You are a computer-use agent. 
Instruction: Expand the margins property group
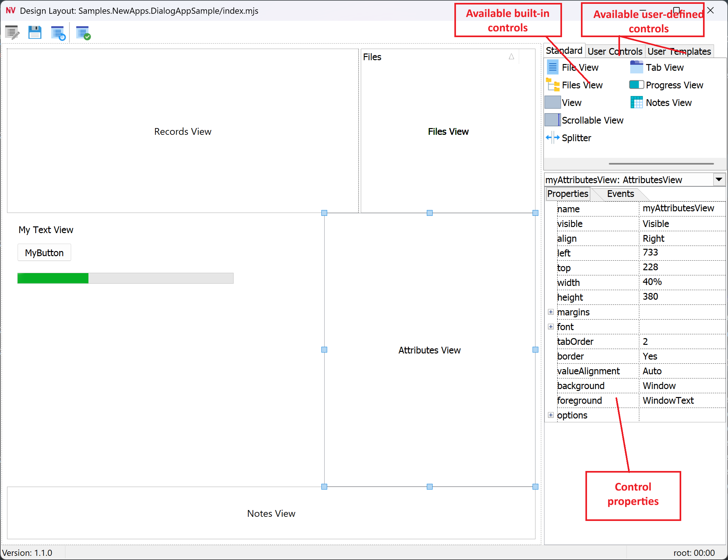[551, 312]
